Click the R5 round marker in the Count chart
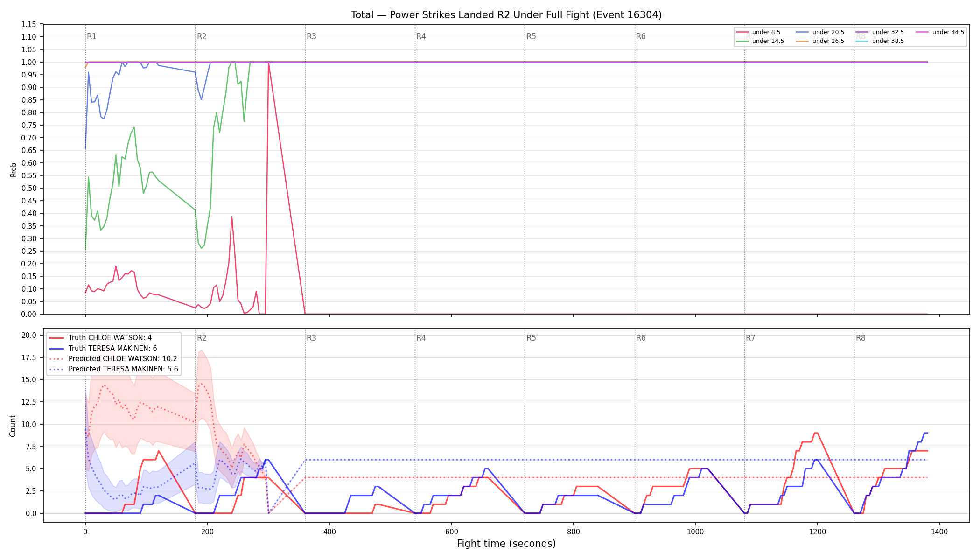Viewport: 980px width, 560px height. point(531,338)
